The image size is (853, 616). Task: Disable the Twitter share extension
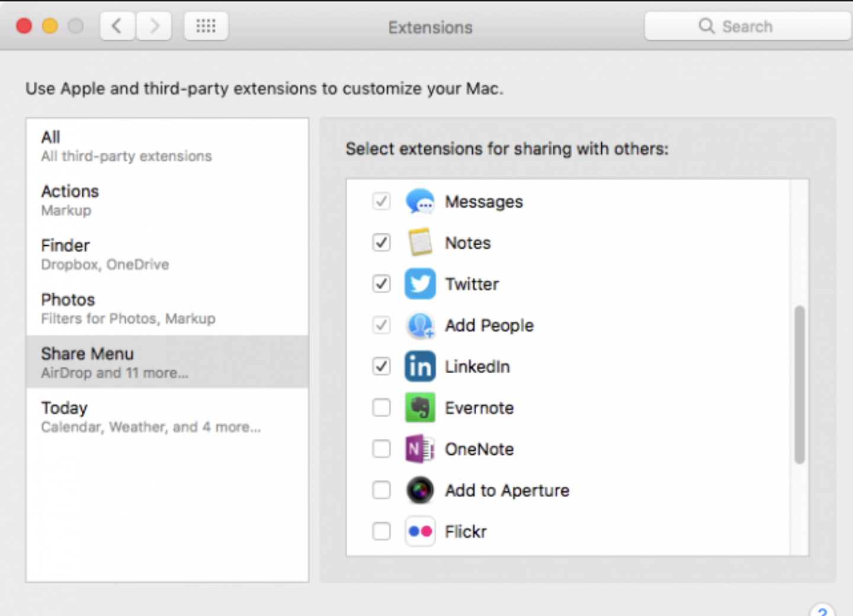tap(381, 284)
